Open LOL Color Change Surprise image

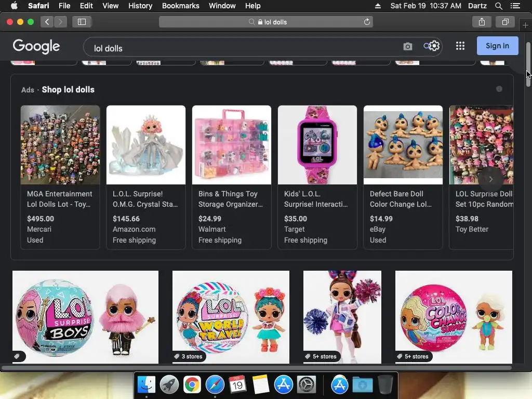(454, 317)
